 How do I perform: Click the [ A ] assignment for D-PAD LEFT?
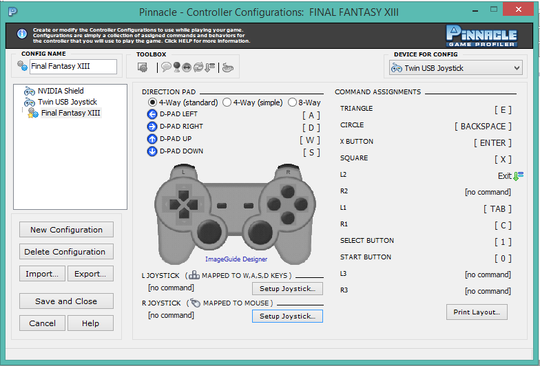pos(311,115)
